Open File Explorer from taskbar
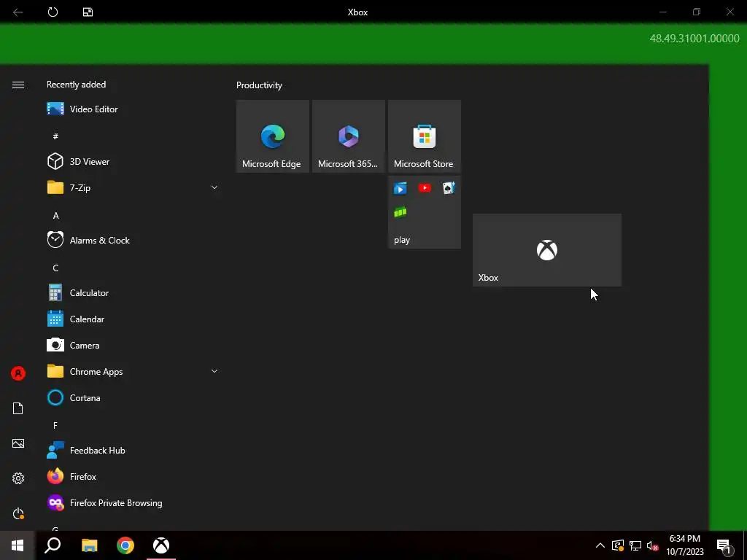The image size is (747, 560). (x=89, y=545)
